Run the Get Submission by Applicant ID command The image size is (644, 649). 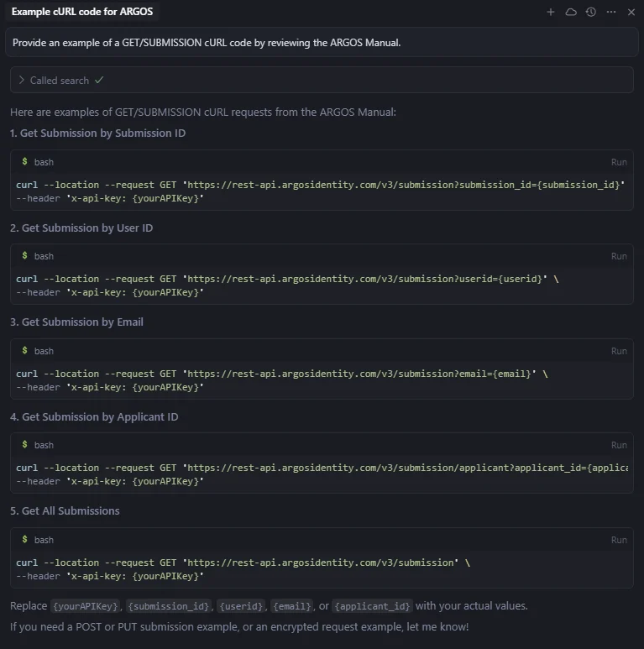(618, 445)
